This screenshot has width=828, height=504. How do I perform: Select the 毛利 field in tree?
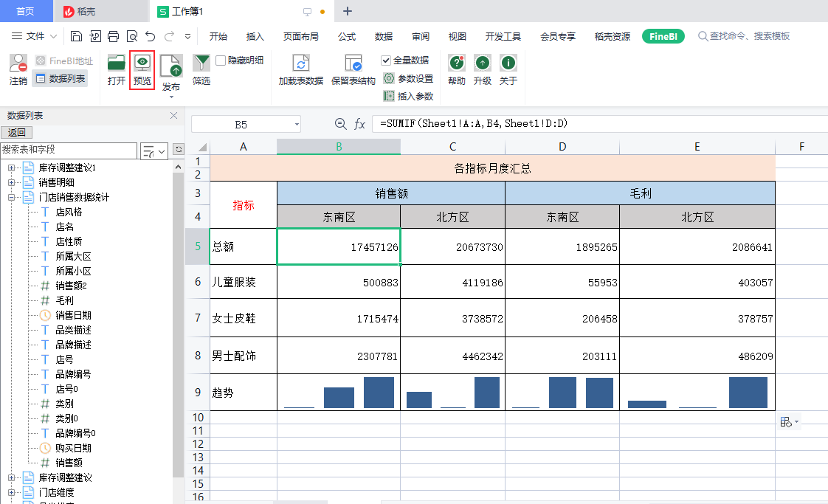tap(64, 300)
